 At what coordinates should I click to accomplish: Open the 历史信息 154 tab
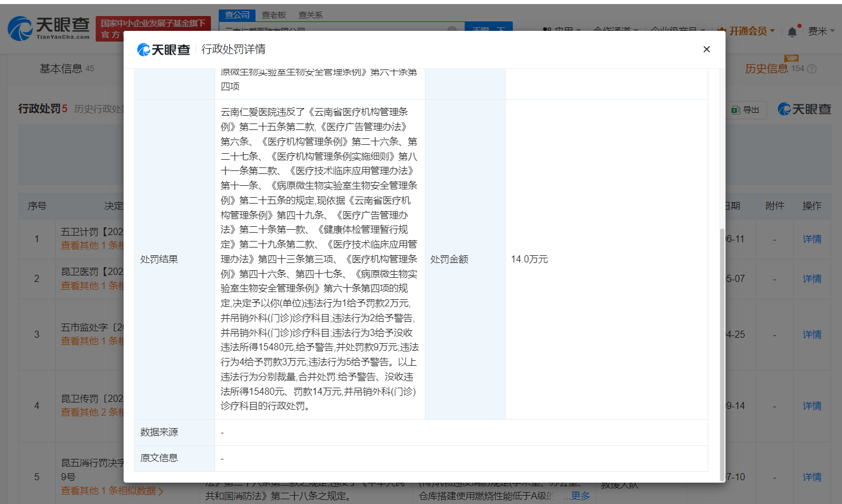click(x=774, y=69)
